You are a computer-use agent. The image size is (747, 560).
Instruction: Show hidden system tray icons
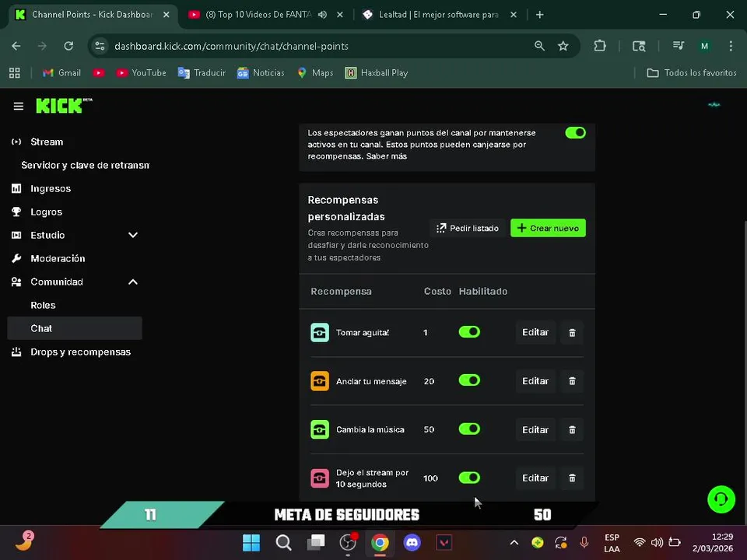coord(514,542)
